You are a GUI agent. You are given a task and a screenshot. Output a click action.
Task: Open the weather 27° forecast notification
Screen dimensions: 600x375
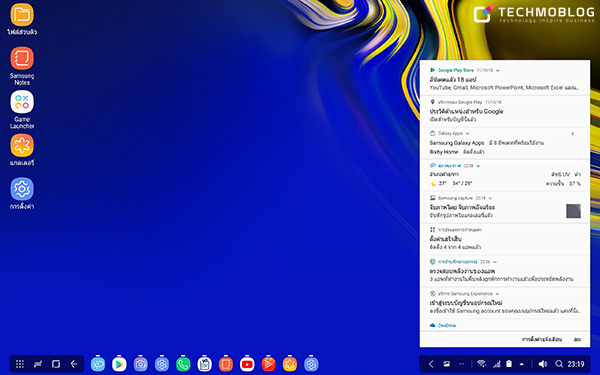[505, 175]
